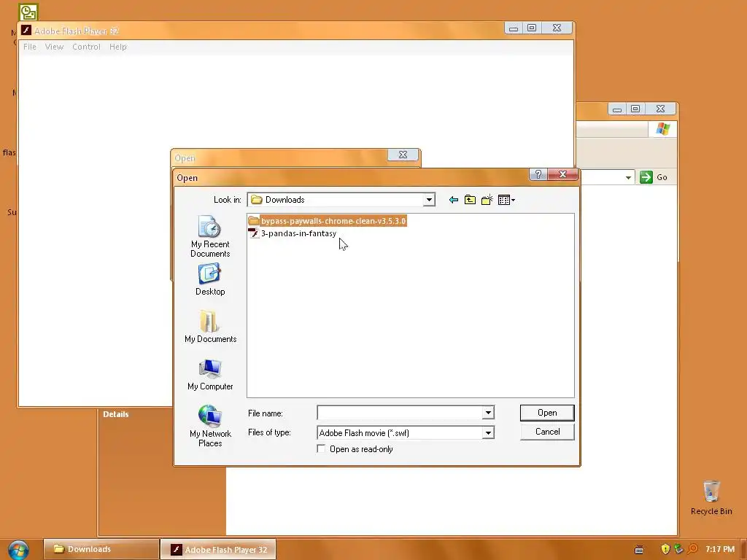Image resolution: width=747 pixels, height=560 pixels.
Task: Open the on-screen keyboard tray icon
Action: (639, 550)
